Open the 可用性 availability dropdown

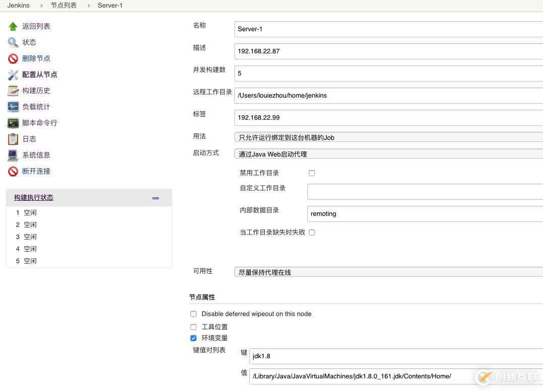click(x=388, y=272)
